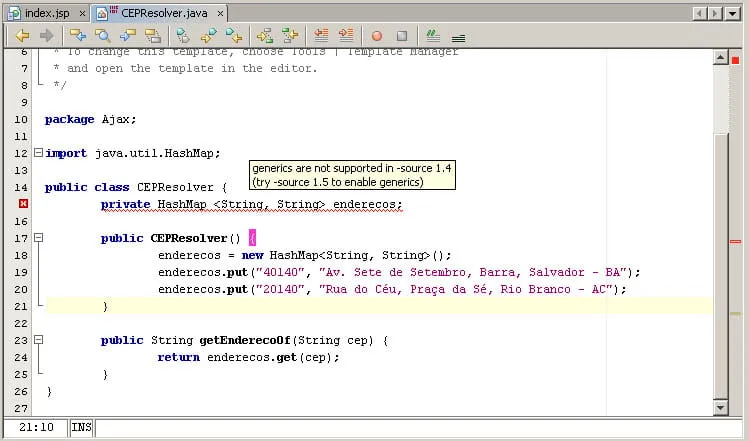The width and height of the screenshot is (749, 441).
Task: Click the Uncomment lines icon
Action: click(x=458, y=35)
